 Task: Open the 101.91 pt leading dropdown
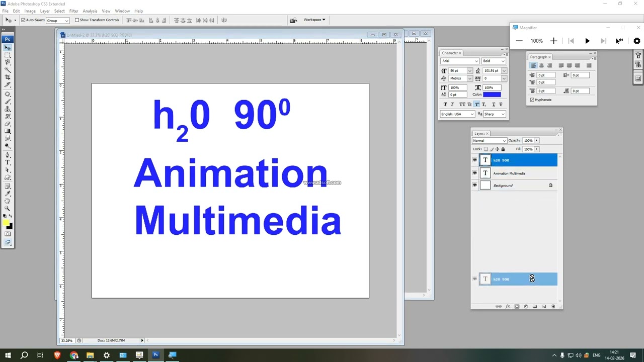[504, 71]
